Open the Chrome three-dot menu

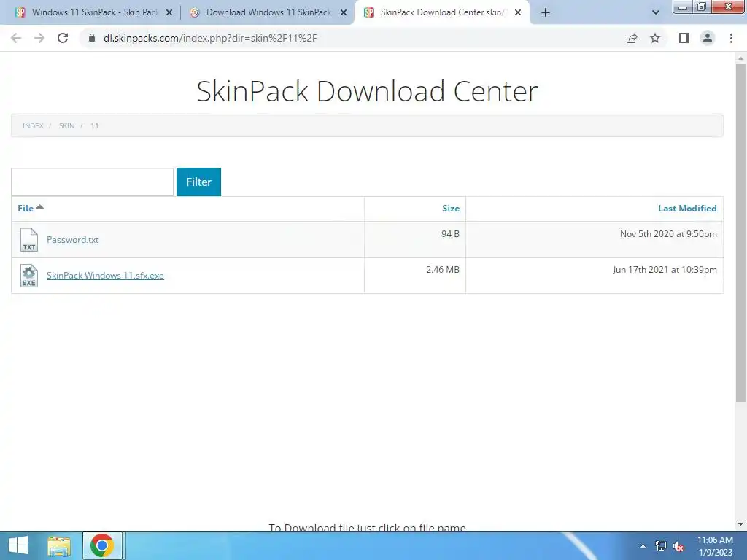[731, 38]
